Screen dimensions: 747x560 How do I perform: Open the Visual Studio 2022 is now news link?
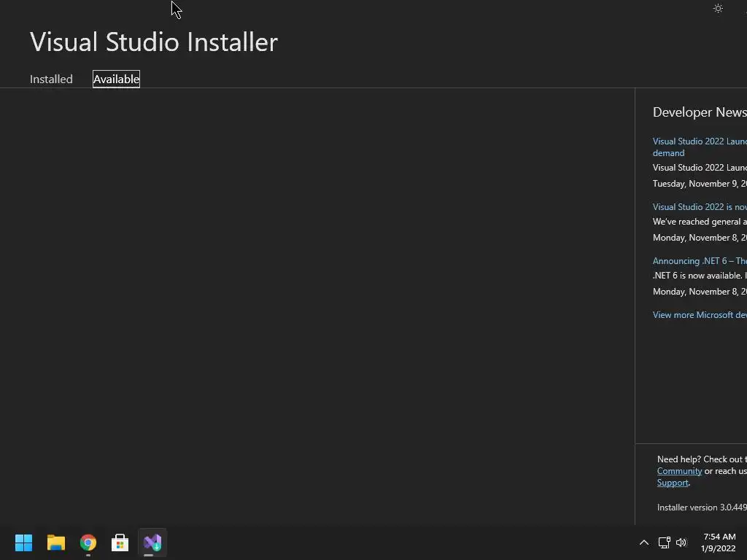tap(700, 206)
